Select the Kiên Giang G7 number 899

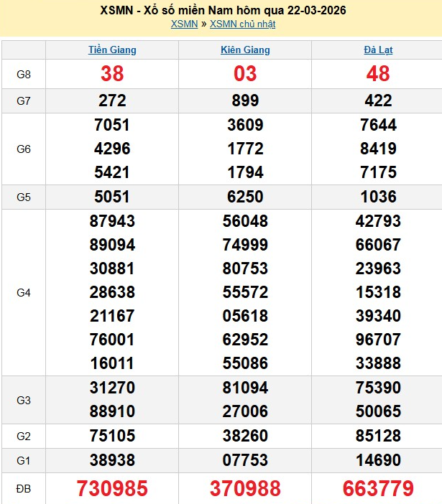[245, 101]
